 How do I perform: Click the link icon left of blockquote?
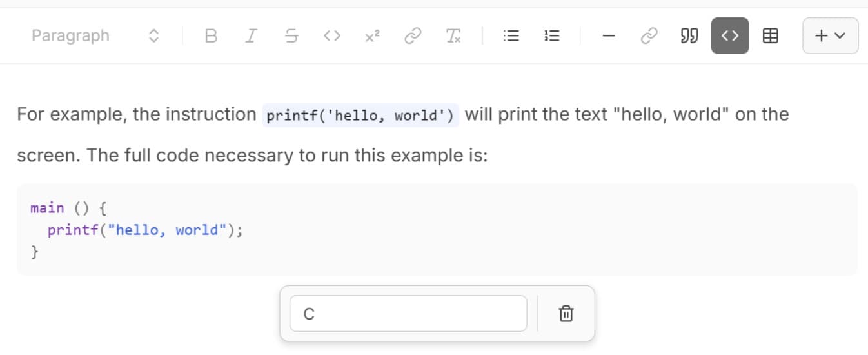point(649,36)
